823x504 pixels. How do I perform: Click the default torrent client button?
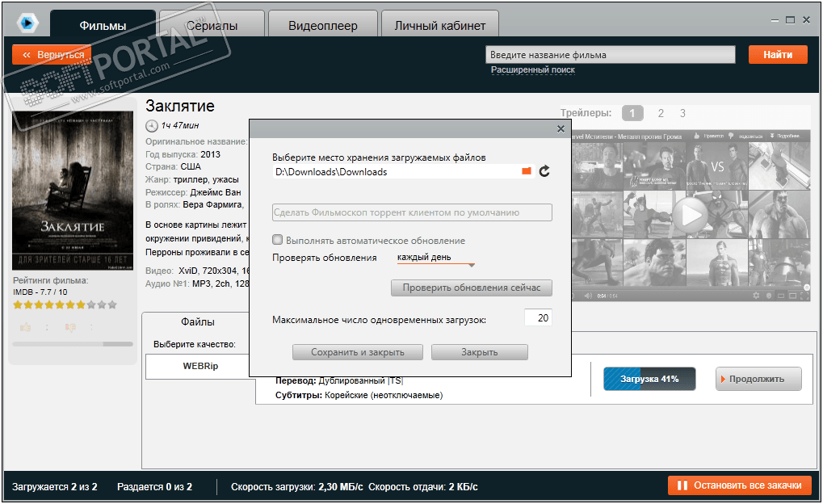[x=412, y=212]
